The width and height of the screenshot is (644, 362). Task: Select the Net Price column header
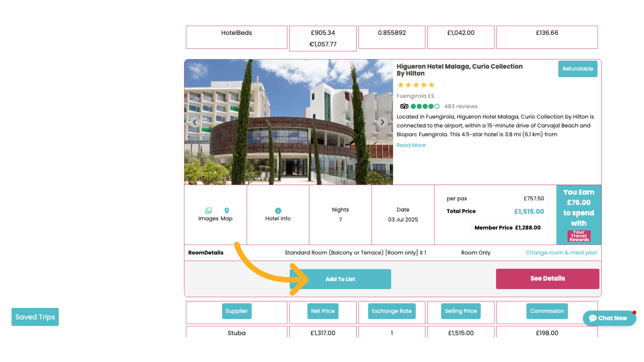click(323, 311)
